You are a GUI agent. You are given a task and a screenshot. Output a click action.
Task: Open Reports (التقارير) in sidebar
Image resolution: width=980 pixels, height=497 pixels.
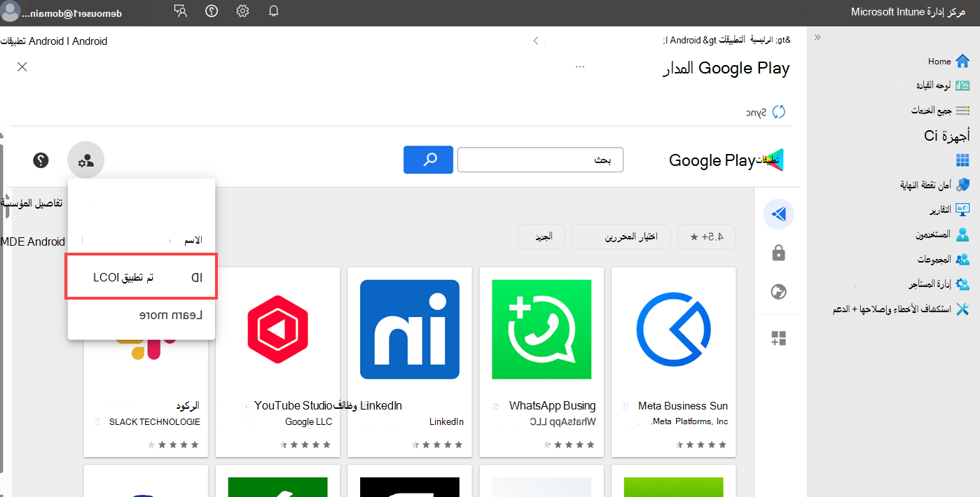coord(949,210)
